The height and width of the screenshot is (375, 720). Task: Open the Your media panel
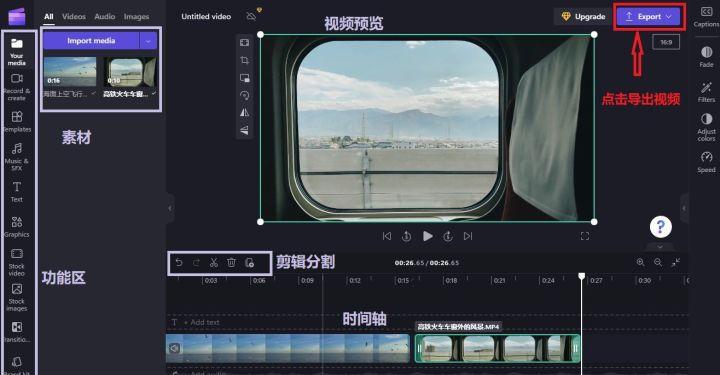(17, 51)
